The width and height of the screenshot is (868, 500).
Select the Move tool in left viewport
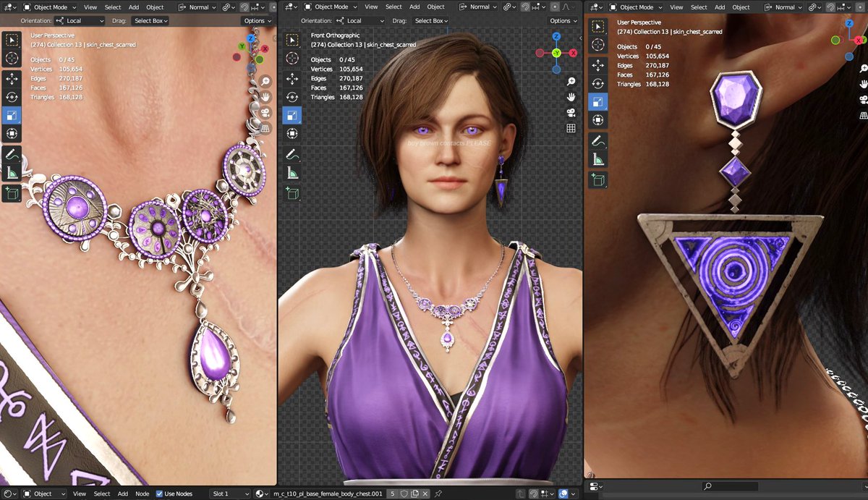tap(12, 78)
